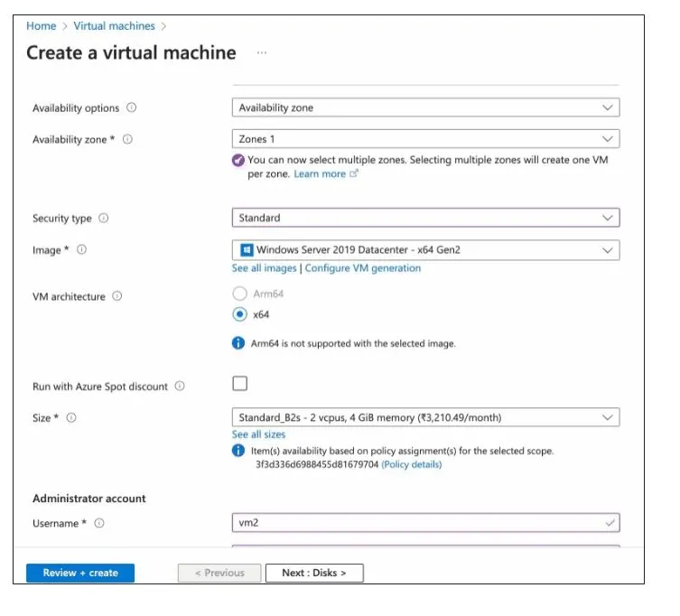Click the Previous button

(219, 573)
